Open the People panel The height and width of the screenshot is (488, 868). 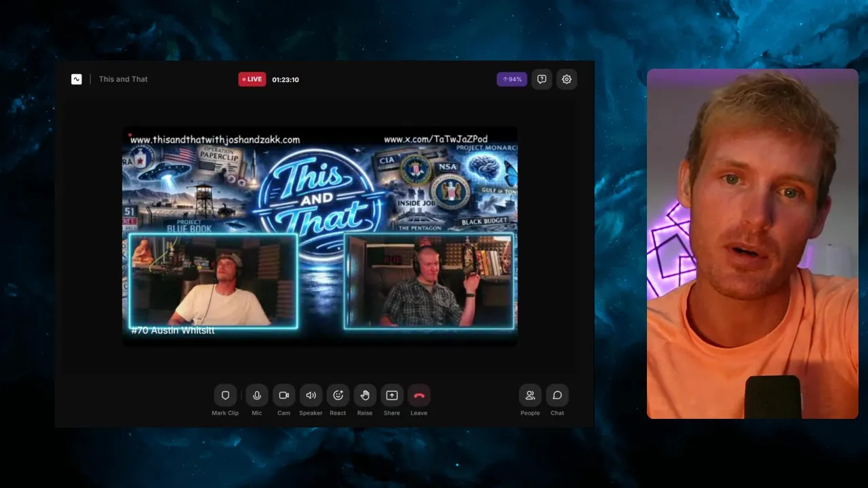click(x=530, y=396)
